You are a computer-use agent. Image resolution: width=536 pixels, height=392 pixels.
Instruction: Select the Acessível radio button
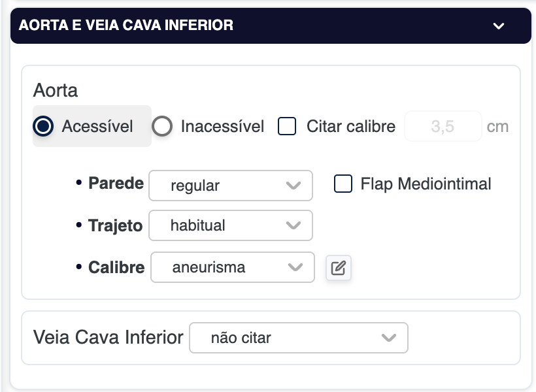tap(43, 126)
